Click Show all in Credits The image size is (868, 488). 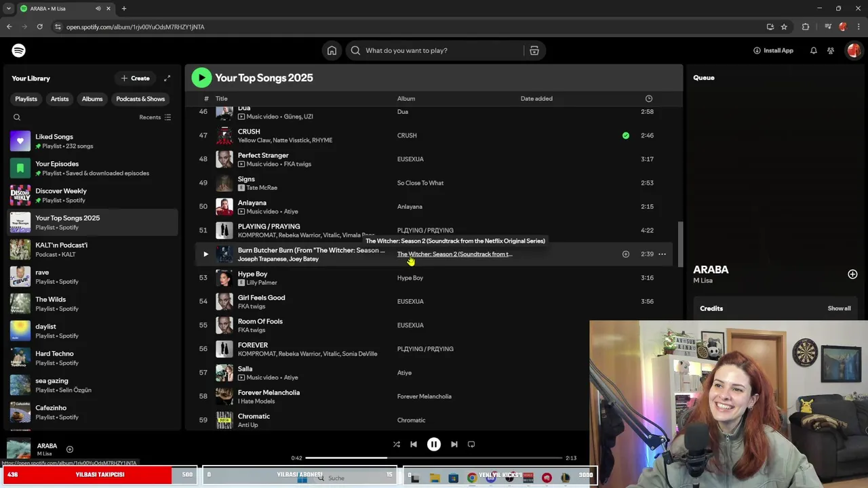click(839, 308)
